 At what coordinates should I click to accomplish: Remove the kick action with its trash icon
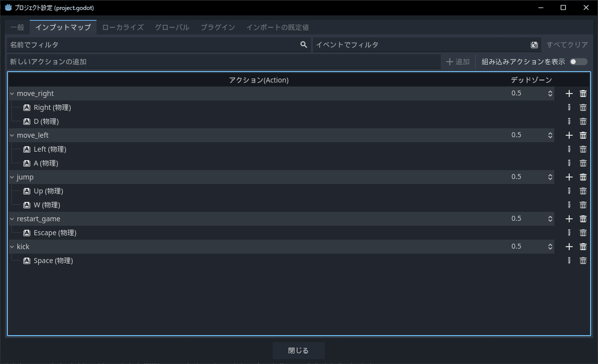[x=583, y=246]
